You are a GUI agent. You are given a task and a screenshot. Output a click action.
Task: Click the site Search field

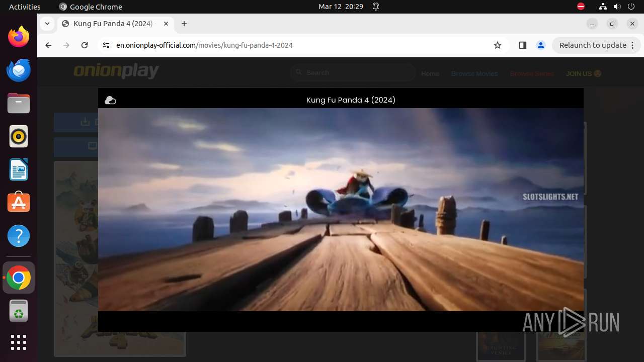[x=352, y=73]
